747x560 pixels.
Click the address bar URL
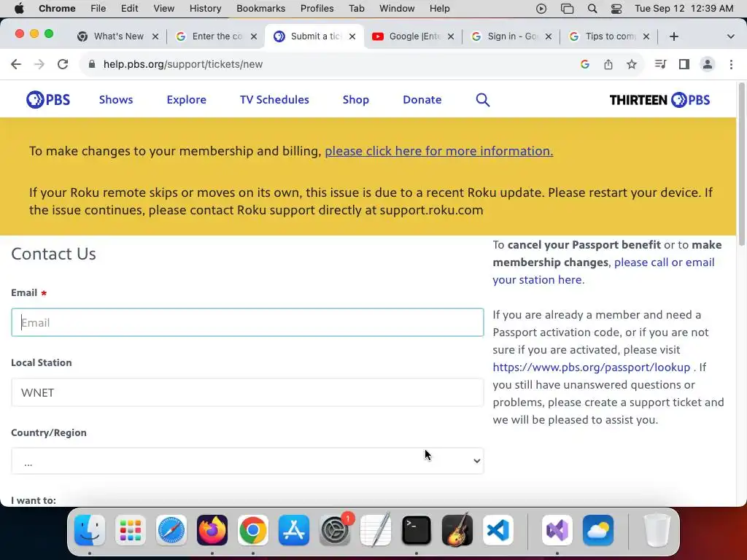tap(183, 64)
